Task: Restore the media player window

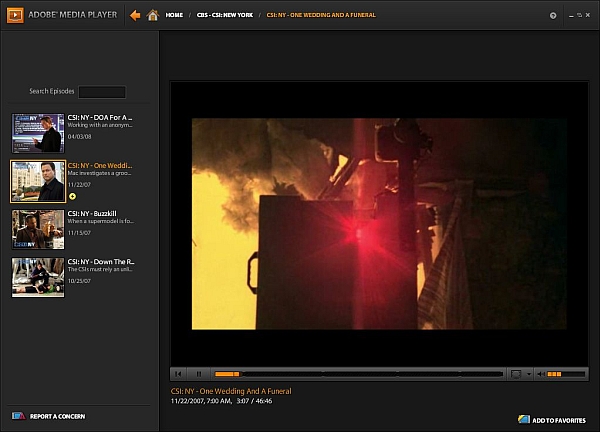Action: click(x=580, y=15)
